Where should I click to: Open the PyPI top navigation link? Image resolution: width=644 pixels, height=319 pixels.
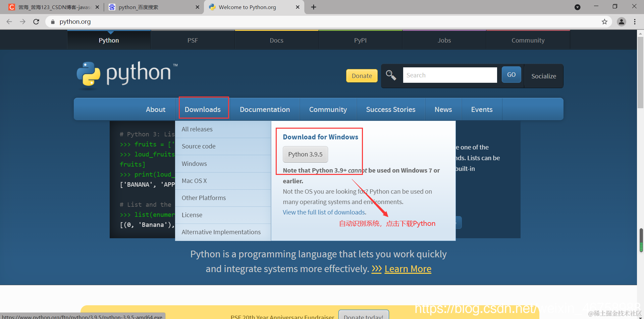point(360,40)
